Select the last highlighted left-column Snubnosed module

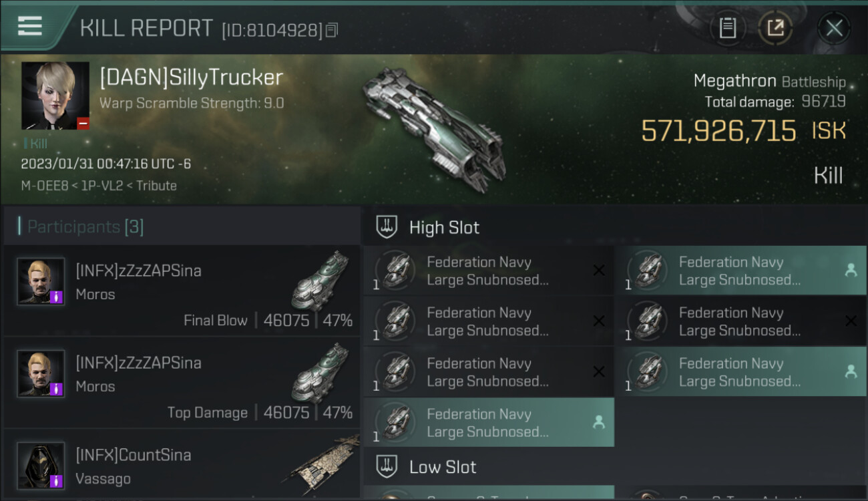pyautogui.click(x=489, y=422)
